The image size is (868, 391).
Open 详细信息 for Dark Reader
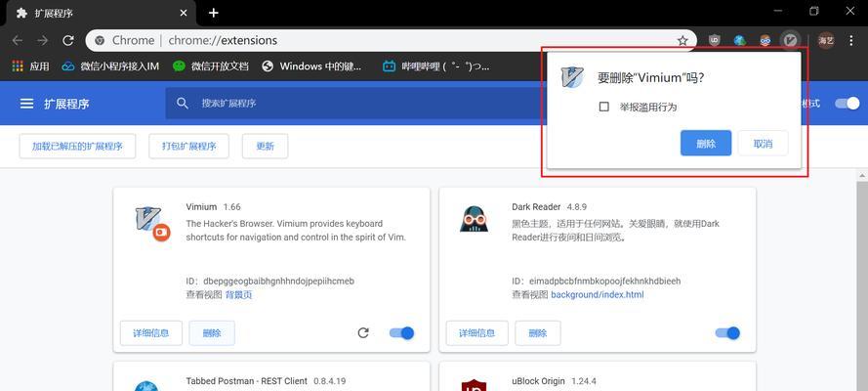477,333
